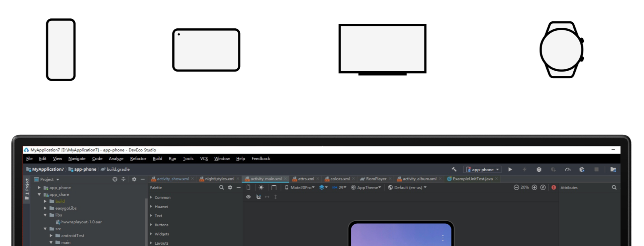Click the locate target icon in Project panel
644x246 pixels.
115,179
